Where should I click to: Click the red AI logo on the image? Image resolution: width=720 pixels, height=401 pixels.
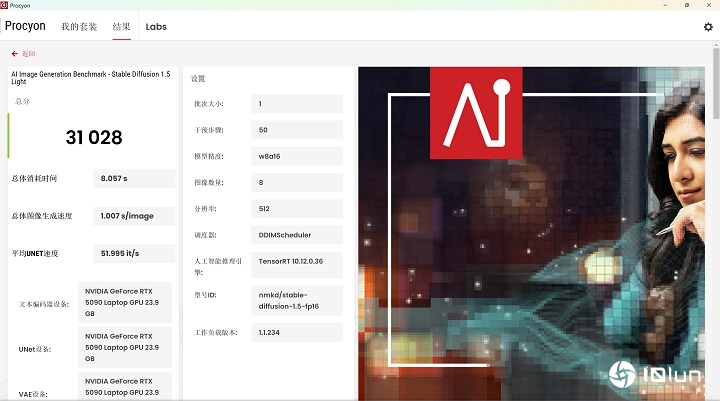[470, 110]
